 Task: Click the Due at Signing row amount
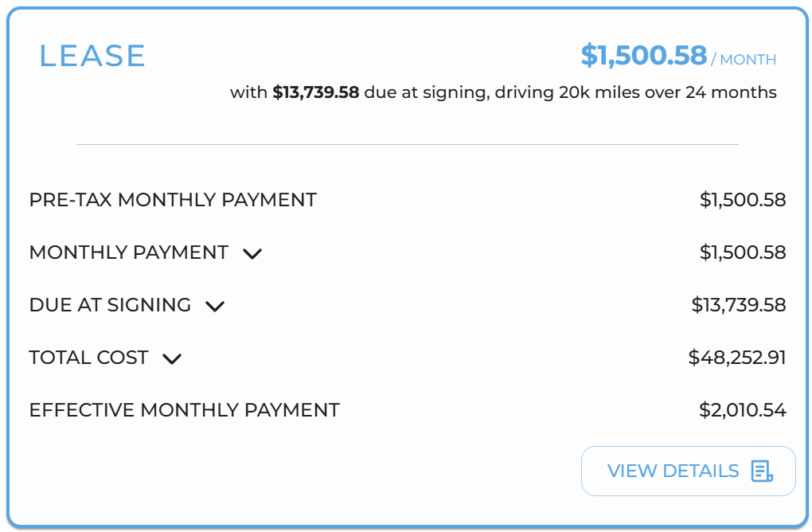tap(739, 304)
